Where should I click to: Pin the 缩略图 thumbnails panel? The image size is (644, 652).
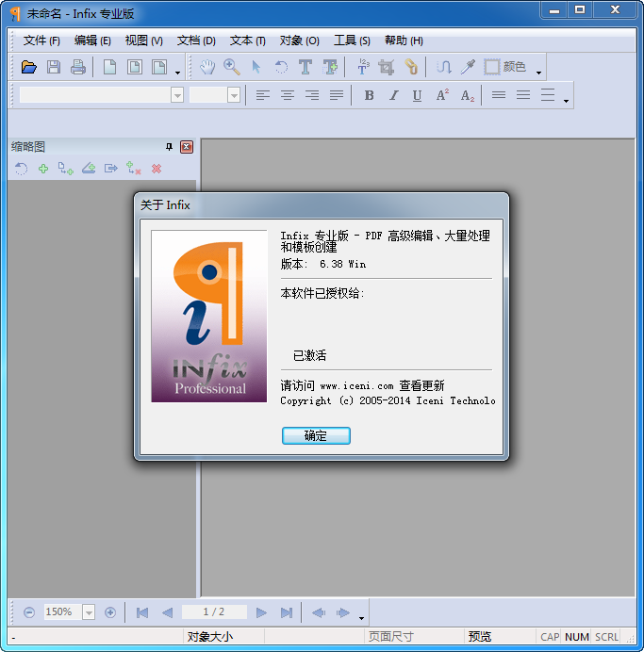(x=169, y=147)
